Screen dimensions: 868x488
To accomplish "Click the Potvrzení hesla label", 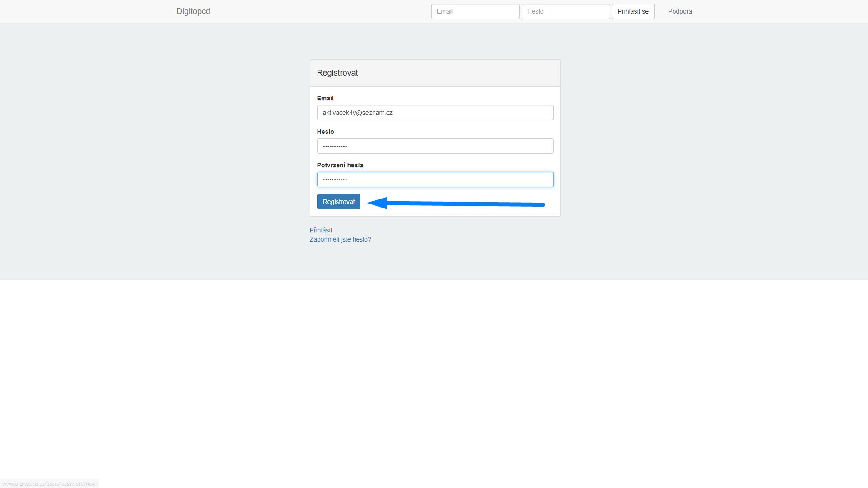I will [340, 165].
